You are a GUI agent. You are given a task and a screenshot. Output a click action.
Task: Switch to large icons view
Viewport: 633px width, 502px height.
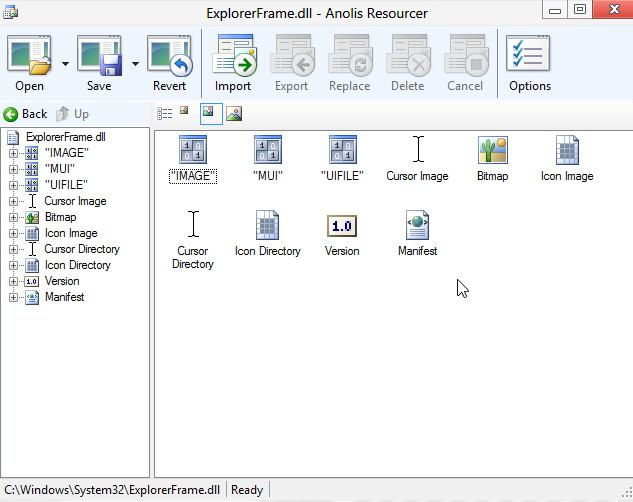[x=234, y=114]
